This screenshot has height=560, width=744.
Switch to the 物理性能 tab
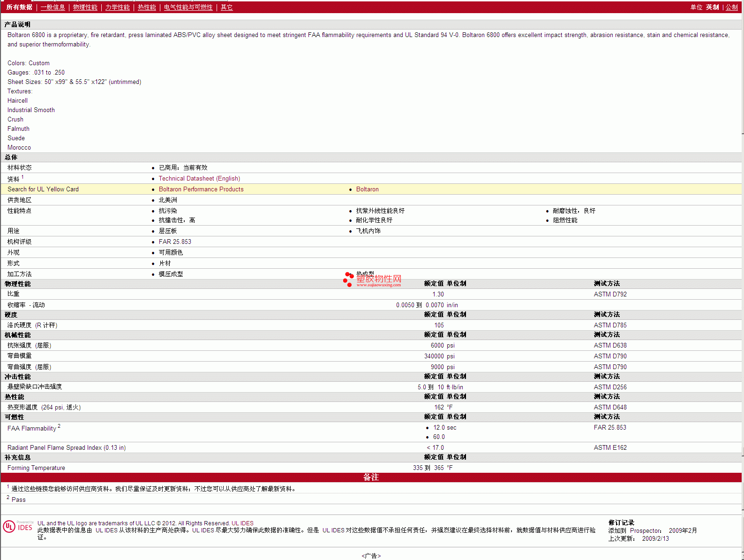pos(85,8)
